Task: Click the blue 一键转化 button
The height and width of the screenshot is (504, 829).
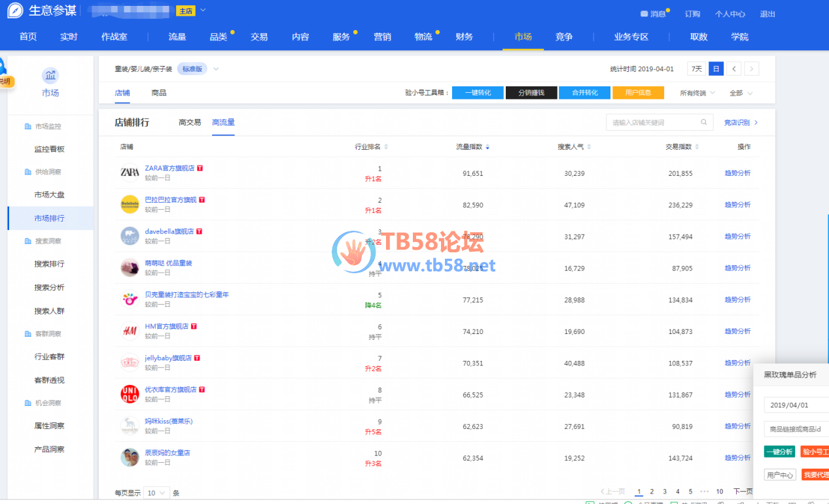Action: point(478,93)
